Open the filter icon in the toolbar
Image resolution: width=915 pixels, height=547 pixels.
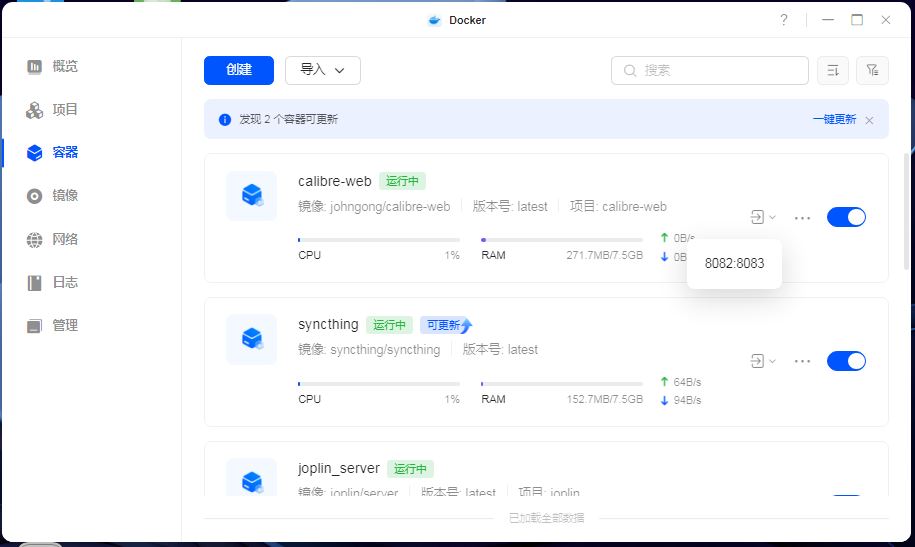pyautogui.click(x=872, y=70)
